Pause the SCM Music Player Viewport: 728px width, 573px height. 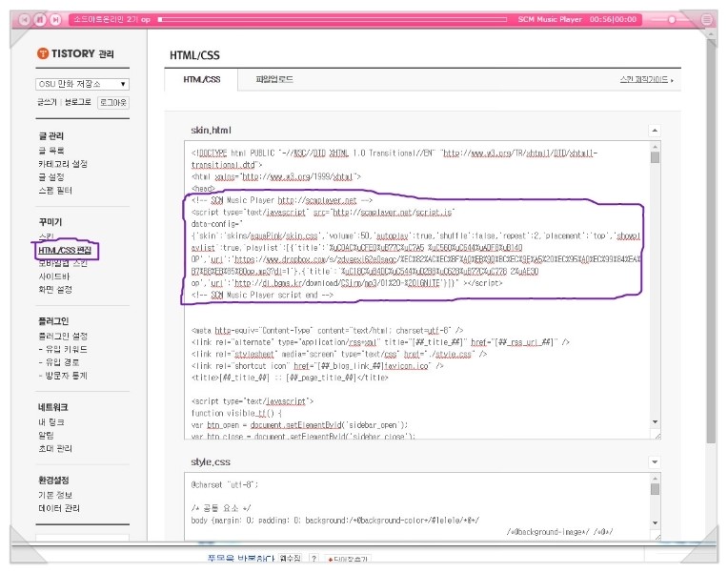[x=40, y=19]
